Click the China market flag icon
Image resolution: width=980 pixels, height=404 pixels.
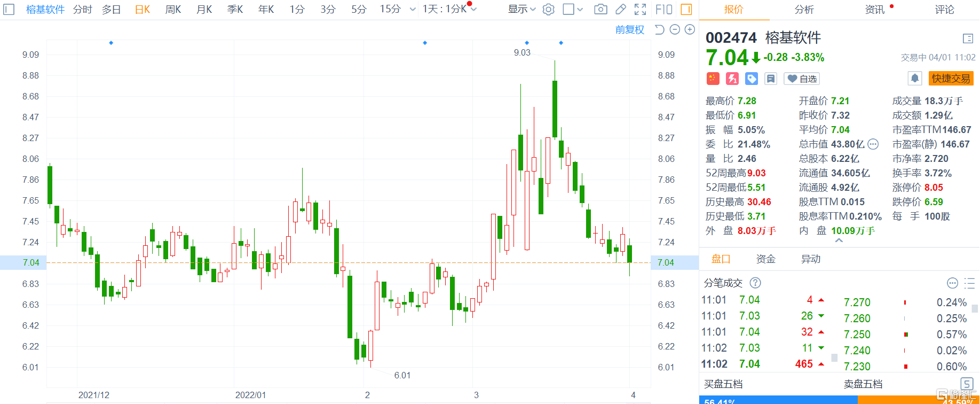(x=713, y=79)
